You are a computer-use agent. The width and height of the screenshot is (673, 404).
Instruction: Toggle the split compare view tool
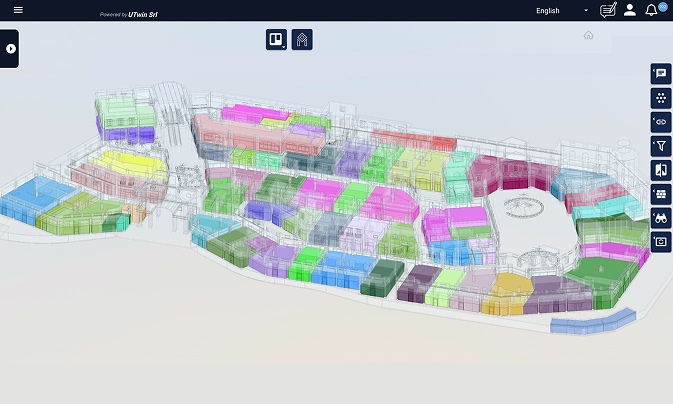(661, 170)
